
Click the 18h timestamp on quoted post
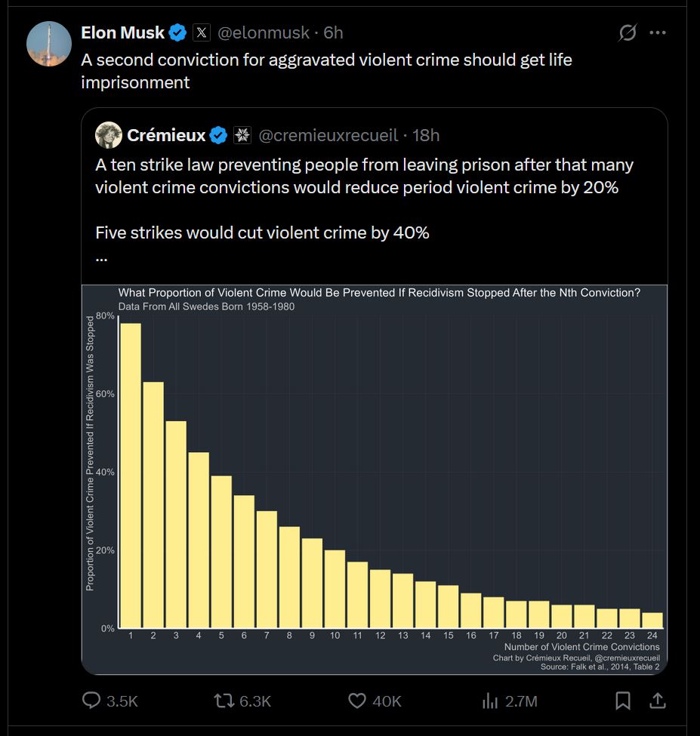(426, 135)
